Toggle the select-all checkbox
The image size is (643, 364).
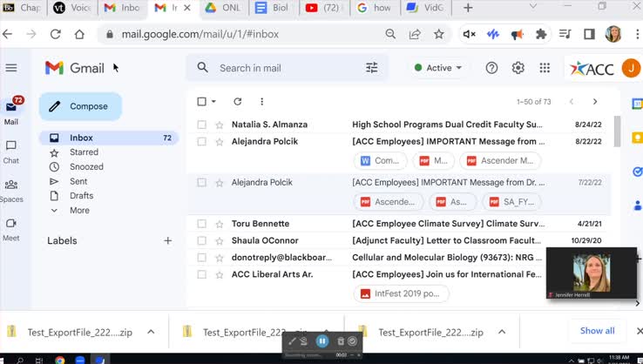(201, 101)
